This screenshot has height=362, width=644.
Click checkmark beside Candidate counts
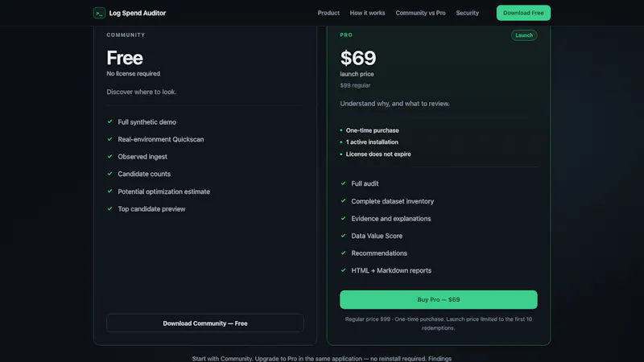pos(109,174)
